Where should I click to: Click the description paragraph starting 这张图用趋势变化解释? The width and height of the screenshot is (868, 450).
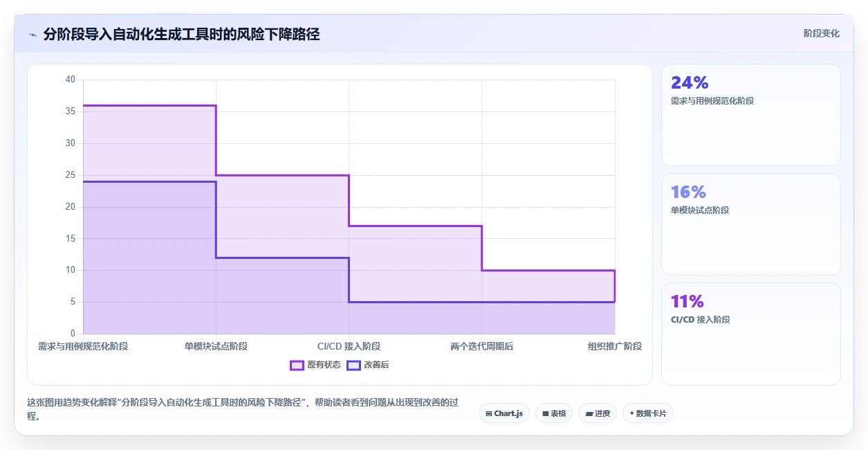(x=243, y=410)
